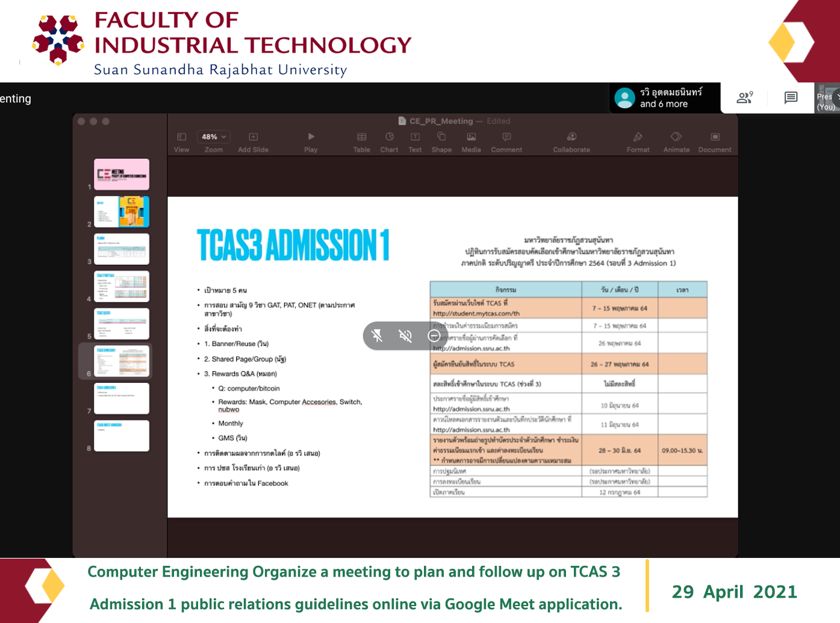
Task: Click the Comment icon in the toolbar
Action: [x=506, y=137]
